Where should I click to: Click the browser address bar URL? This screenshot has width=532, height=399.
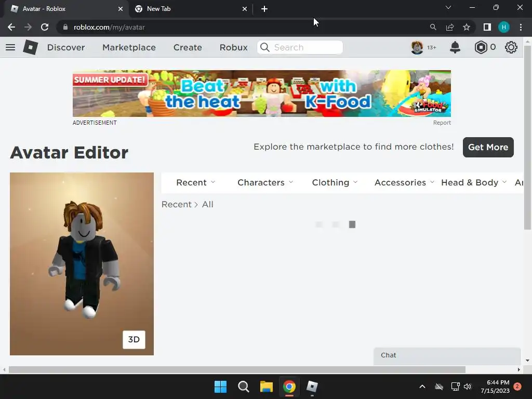[x=109, y=27]
